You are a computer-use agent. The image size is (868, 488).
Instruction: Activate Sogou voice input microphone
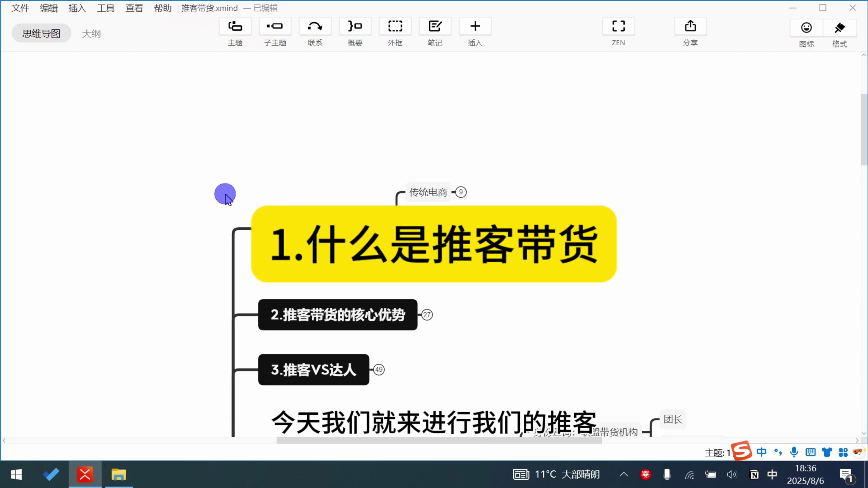794,452
